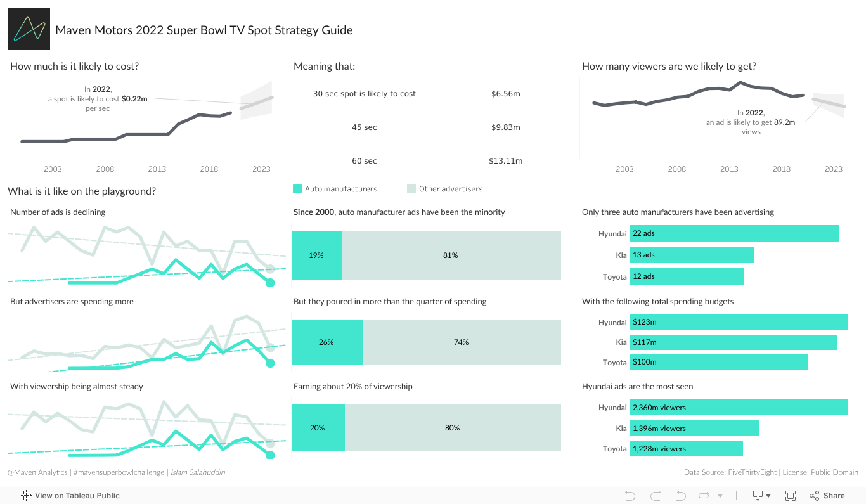Toggle Auto manufacturers legend item
The height and width of the screenshot is (504, 866).
pos(340,189)
